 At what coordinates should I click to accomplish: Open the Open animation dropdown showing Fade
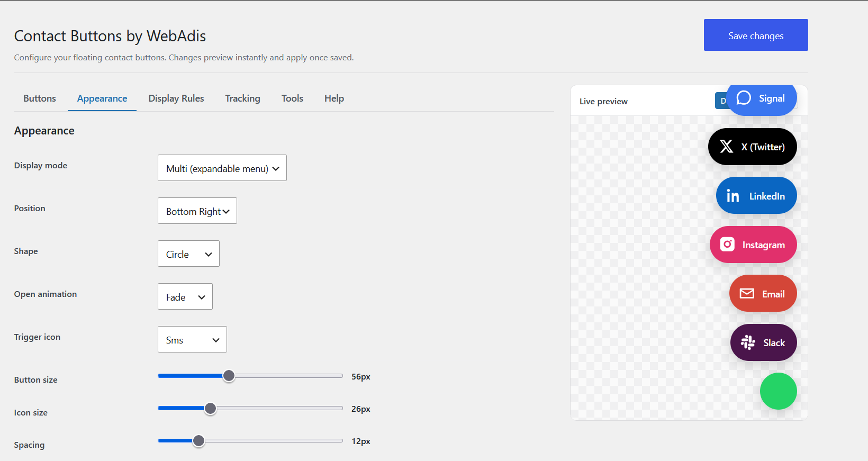[x=185, y=296]
